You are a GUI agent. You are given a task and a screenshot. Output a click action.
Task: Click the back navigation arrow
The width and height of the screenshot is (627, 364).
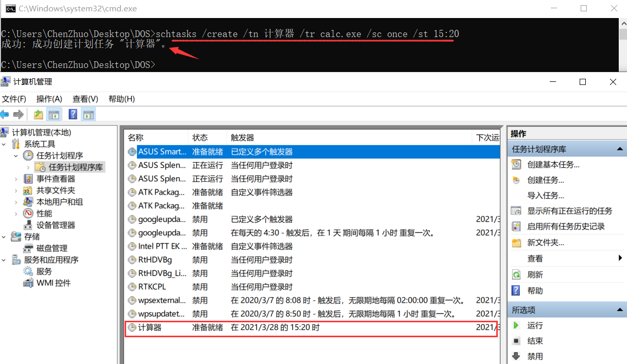(x=5, y=114)
